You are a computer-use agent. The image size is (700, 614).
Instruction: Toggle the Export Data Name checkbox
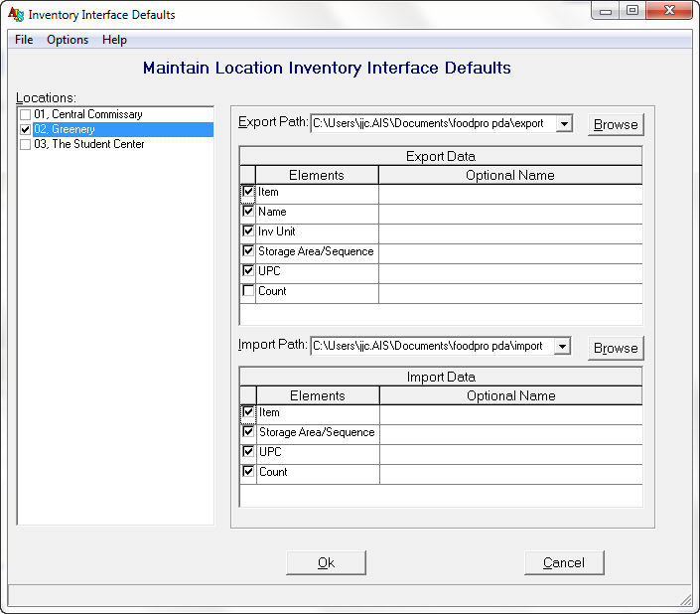tap(248, 212)
